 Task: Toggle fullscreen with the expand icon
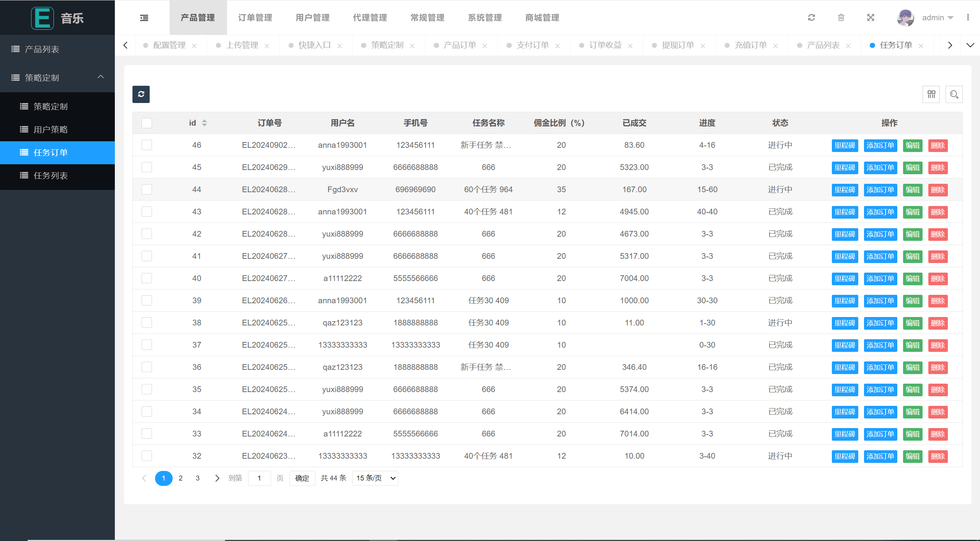click(x=871, y=18)
